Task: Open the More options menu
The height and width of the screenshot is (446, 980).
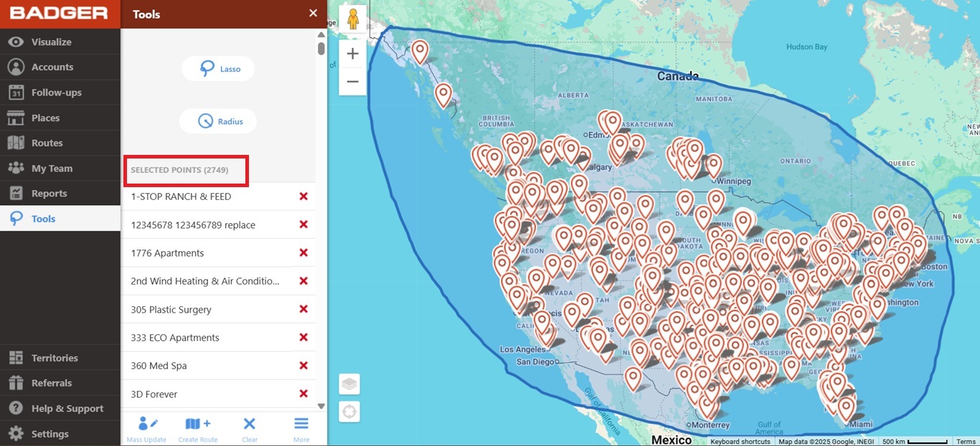Action: (301, 429)
